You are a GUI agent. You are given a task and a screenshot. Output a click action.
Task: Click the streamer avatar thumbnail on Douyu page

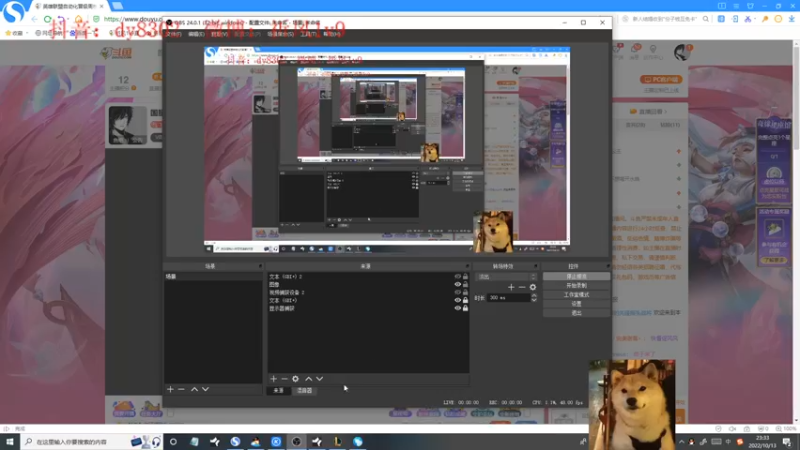point(128,125)
